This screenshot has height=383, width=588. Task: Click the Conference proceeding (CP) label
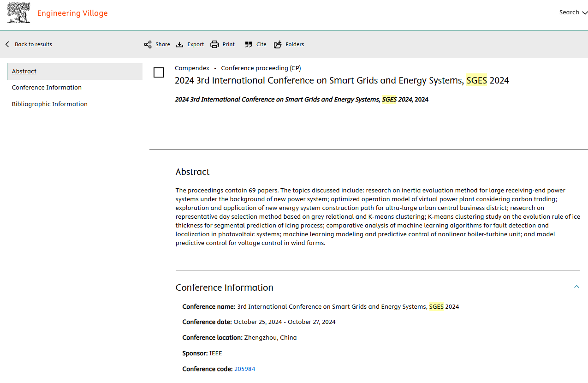tap(261, 68)
